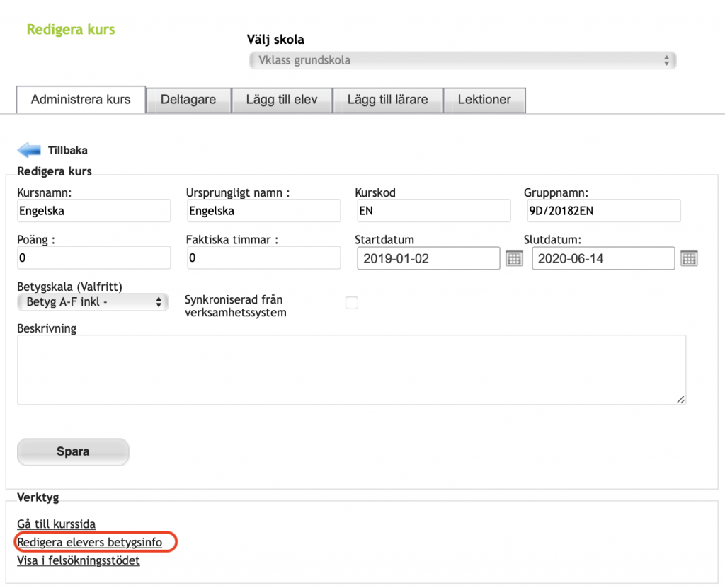Click the Kurskod input field
Viewport: 725px width, 588px height.
tap(433, 211)
